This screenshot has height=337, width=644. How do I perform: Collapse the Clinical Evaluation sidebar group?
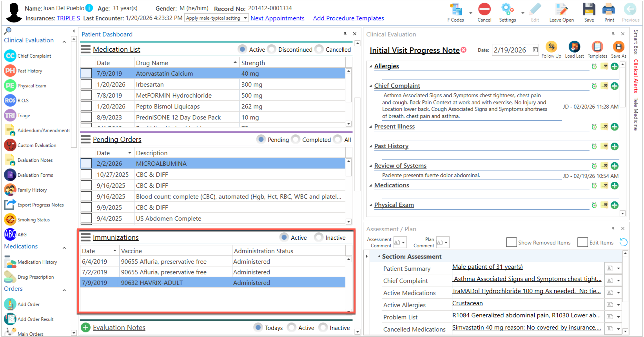coord(64,42)
